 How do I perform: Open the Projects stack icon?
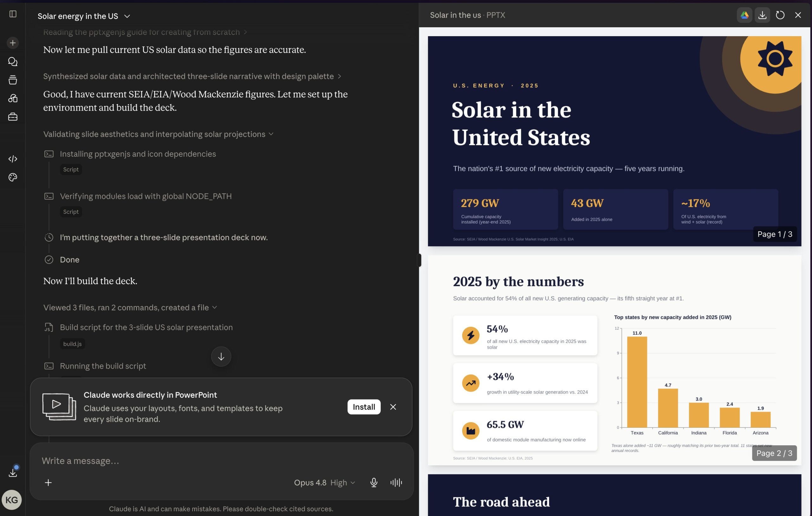[13, 80]
